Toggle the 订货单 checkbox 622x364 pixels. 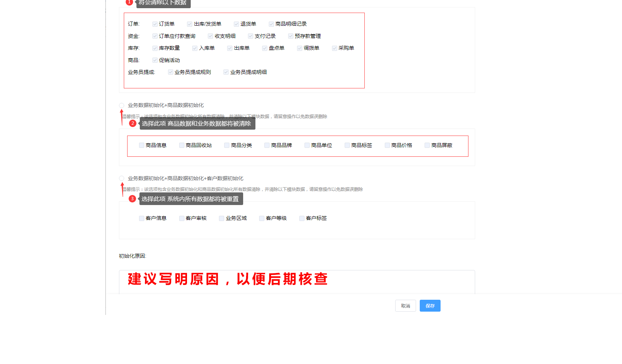tap(155, 24)
